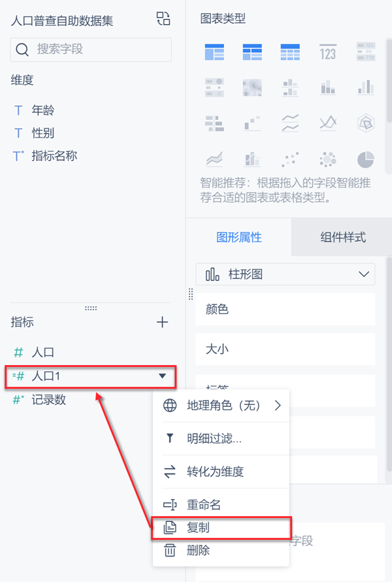Image resolution: width=392 pixels, height=582 pixels.
Task: Select the map chart type icon
Action: 252,87
